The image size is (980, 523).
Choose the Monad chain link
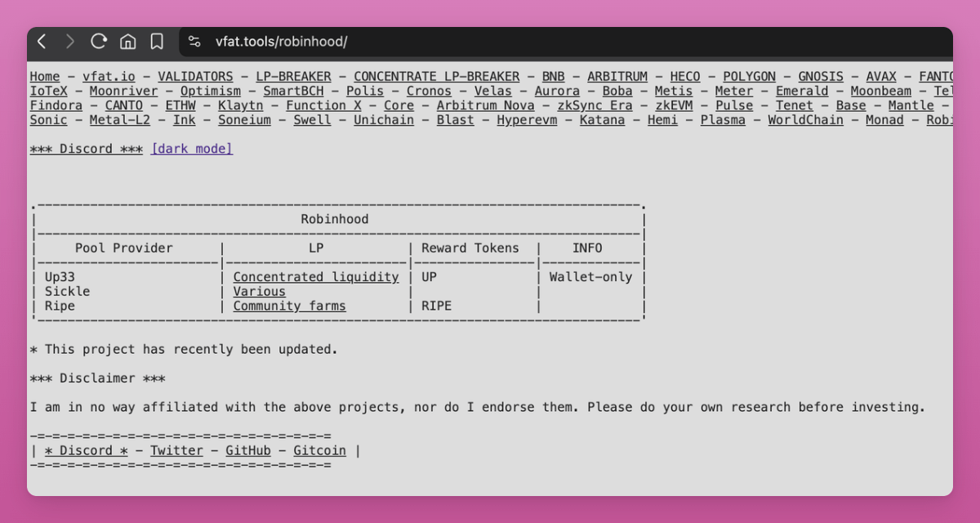tap(884, 120)
